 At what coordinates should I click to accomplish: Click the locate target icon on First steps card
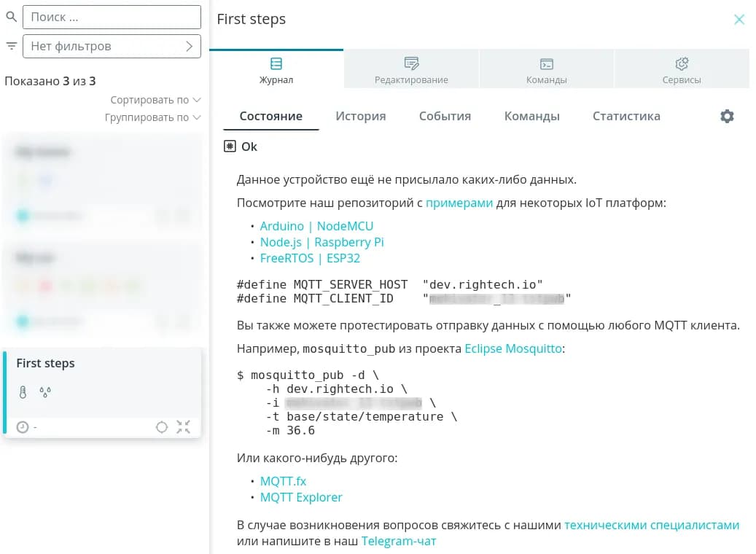pyautogui.click(x=162, y=427)
